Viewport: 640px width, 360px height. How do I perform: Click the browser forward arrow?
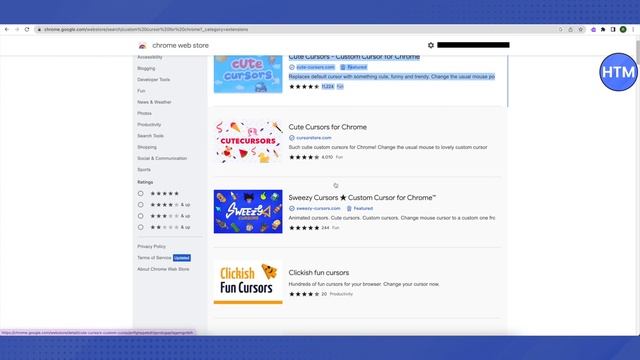[17, 29]
